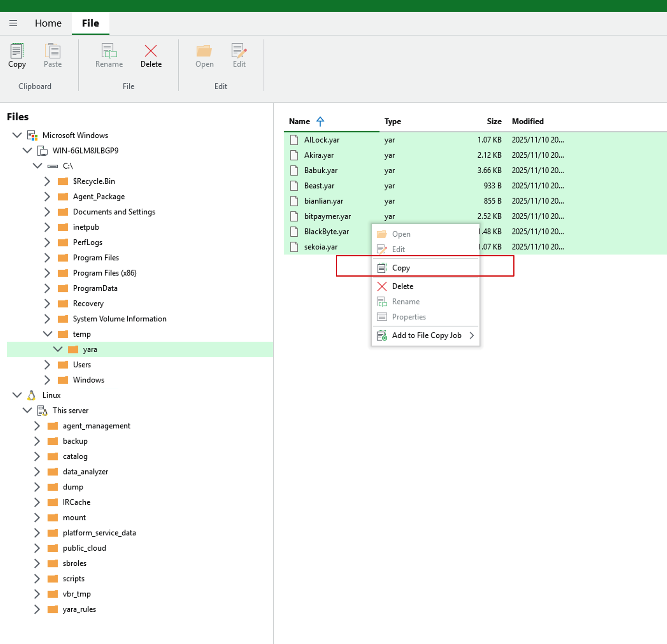Image resolution: width=667 pixels, height=644 pixels.
Task: Select Delete in the context menu
Action: click(x=402, y=286)
